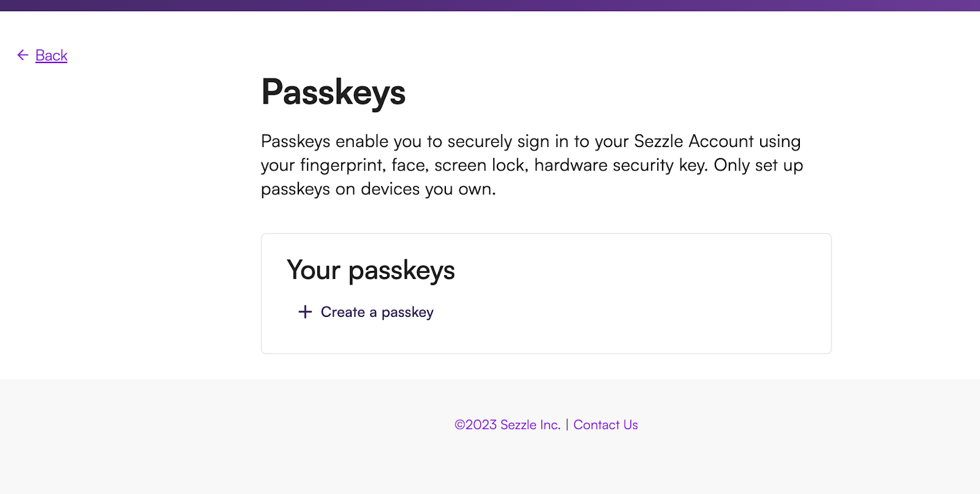Select the Create a passkey label
Screen dimensions: 980x494
[x=377, y=312]
